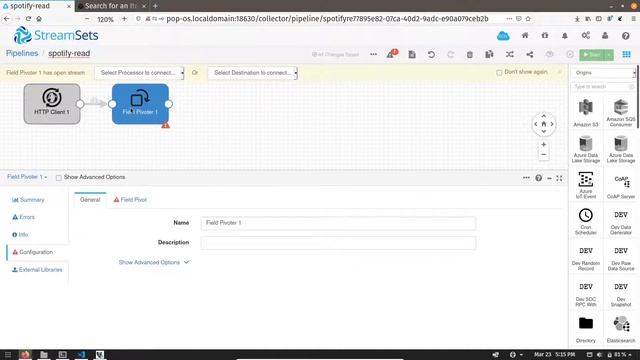640x360 pixels.
Task: Delete the selected stage with trash icon
Action: point(470,54)
